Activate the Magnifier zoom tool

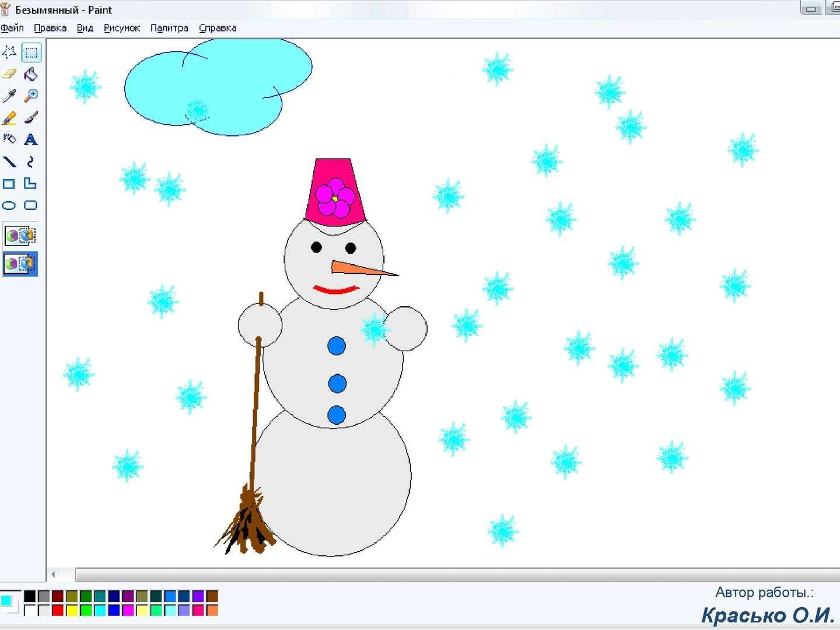click(31, 96)
